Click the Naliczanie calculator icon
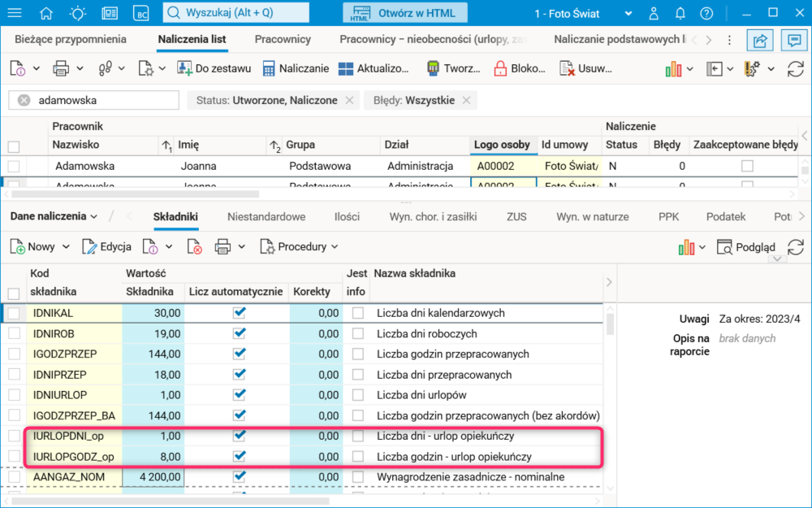The image size is (812, 508). tap(269, 69)
